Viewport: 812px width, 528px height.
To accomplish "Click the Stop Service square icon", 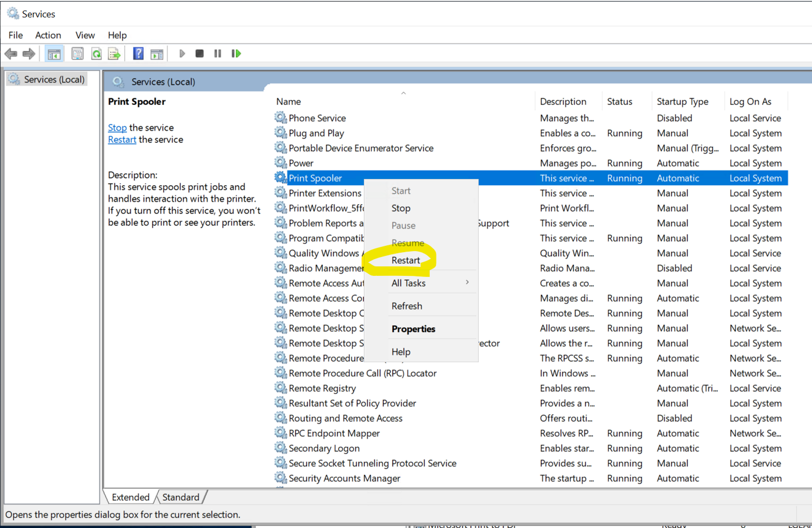I will 200,54.
